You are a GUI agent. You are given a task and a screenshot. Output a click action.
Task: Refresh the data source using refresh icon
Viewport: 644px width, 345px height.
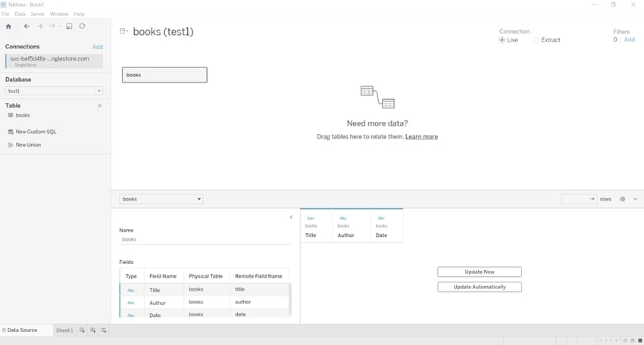pos(82,26)
